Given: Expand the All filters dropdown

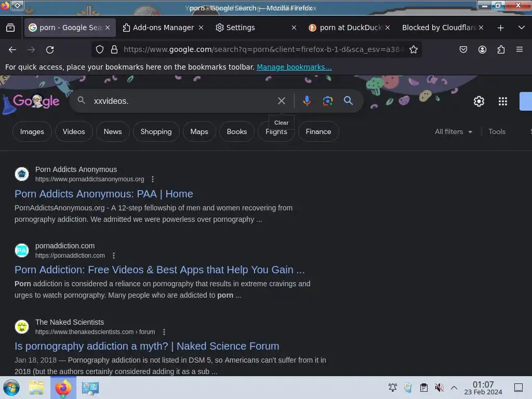Looking at the screenshot, I should [x=453, y=131].
